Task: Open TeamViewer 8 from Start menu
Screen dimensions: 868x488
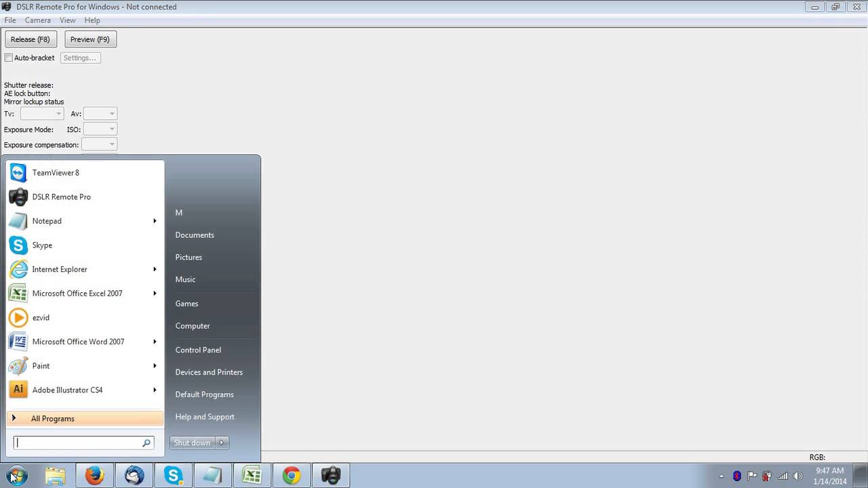Action: tap(85, 173)
